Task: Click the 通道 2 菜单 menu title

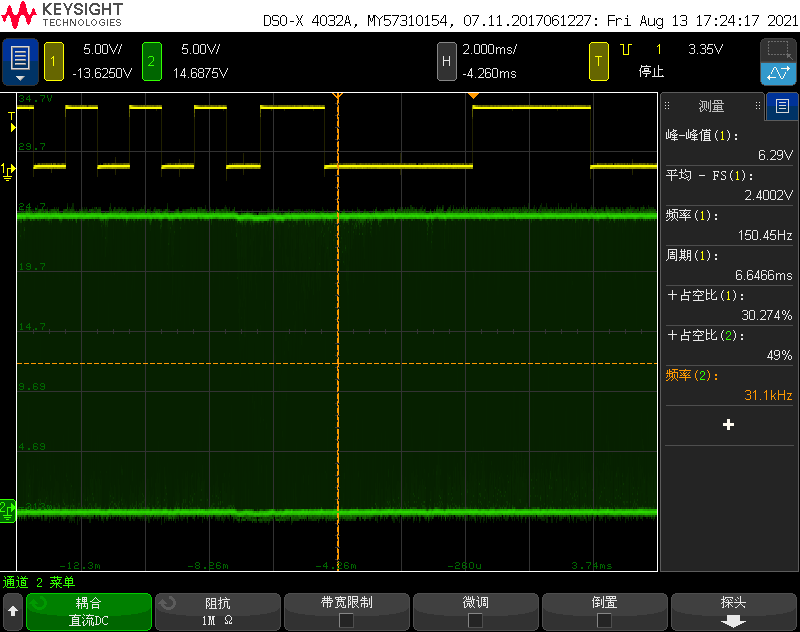Action: [39, 583]
